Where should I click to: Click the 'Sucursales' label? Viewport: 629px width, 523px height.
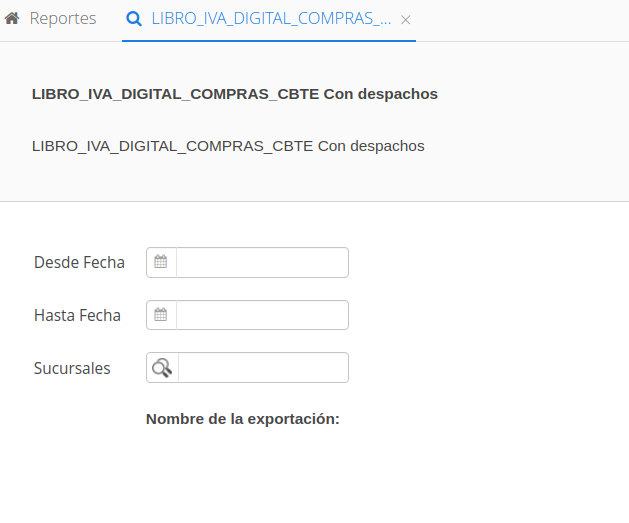coord(72,368)
